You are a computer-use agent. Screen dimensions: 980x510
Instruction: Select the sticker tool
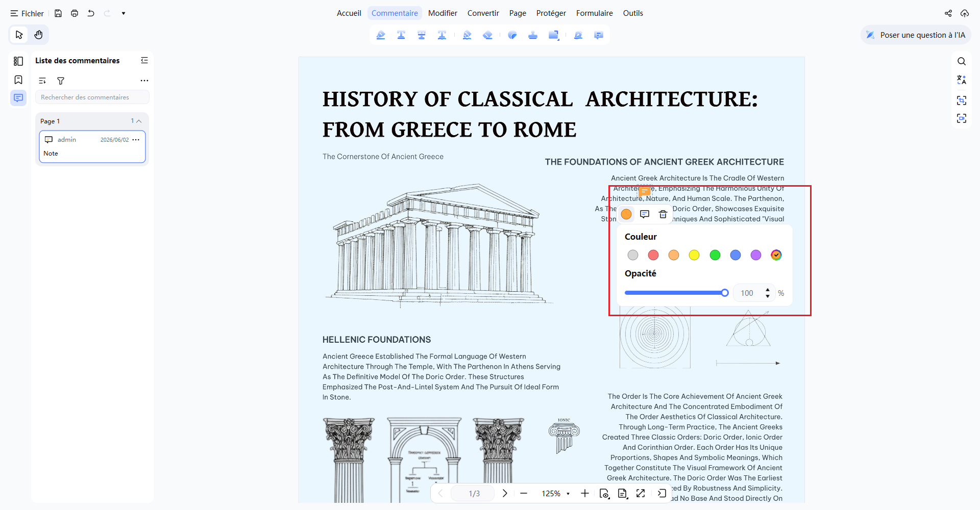tap(512, 35)
